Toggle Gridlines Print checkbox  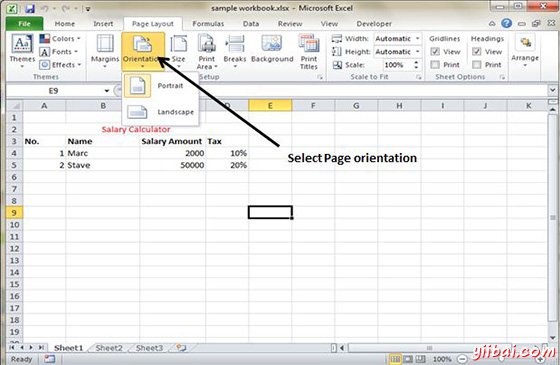point(435,65)
